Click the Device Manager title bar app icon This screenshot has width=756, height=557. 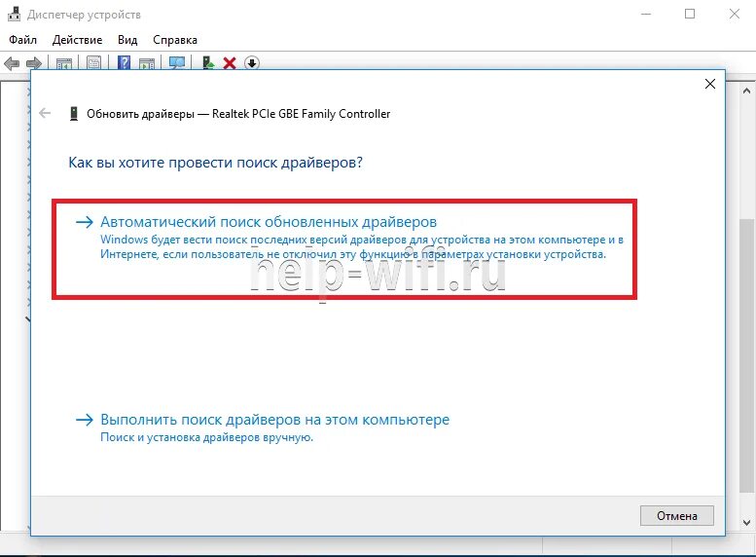click(14, 14)
